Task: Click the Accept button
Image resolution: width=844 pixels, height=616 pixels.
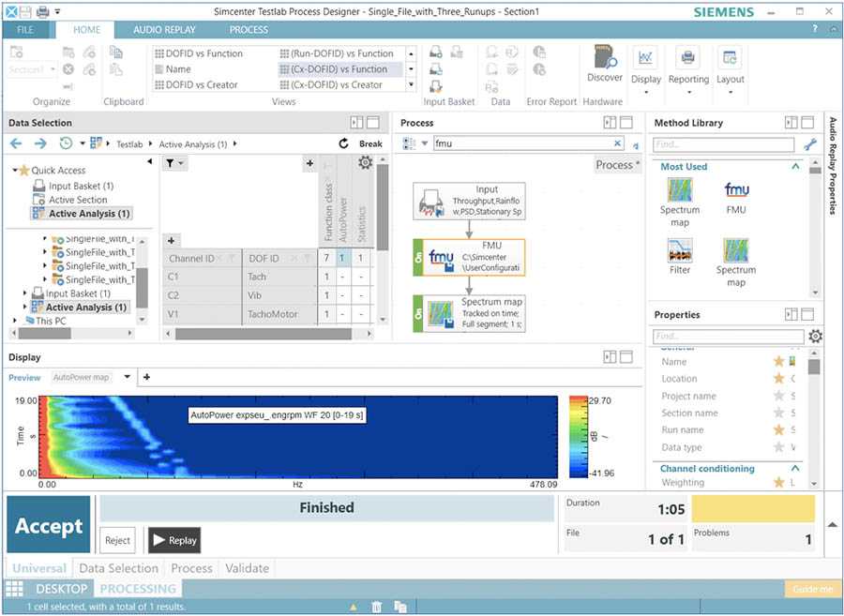Action: pyautogui.click(x=49, y=524)
